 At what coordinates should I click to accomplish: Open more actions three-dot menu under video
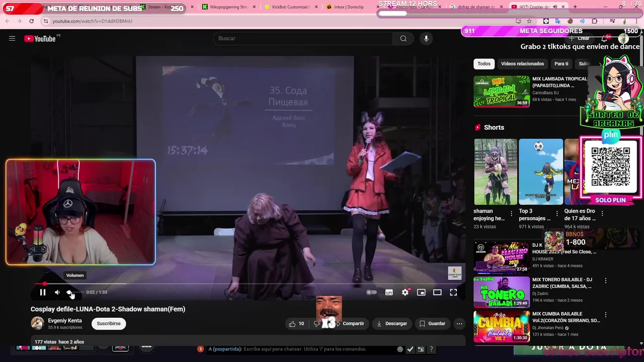(x=459, y=324)
